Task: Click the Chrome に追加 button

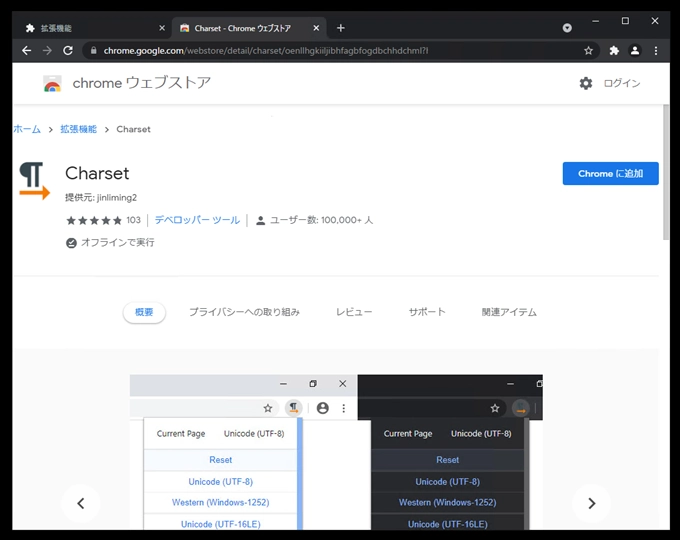Action: (x=610, y=173)
